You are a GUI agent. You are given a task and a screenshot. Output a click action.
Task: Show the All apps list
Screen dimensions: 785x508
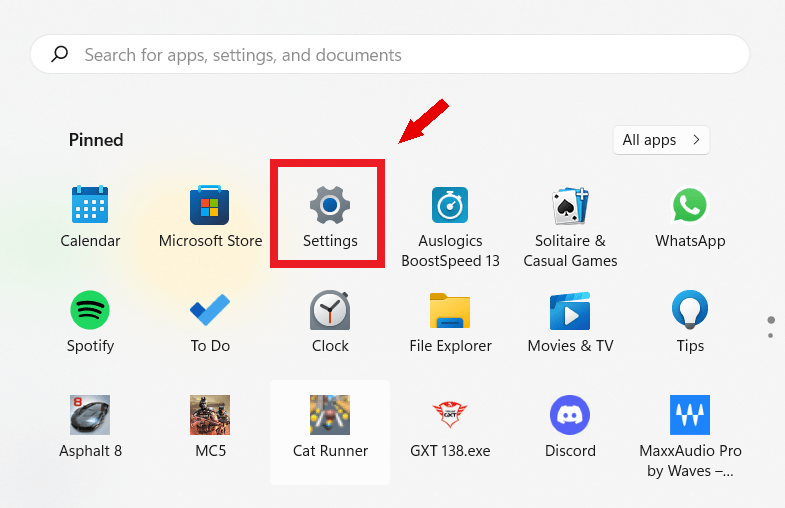[661, 140]
